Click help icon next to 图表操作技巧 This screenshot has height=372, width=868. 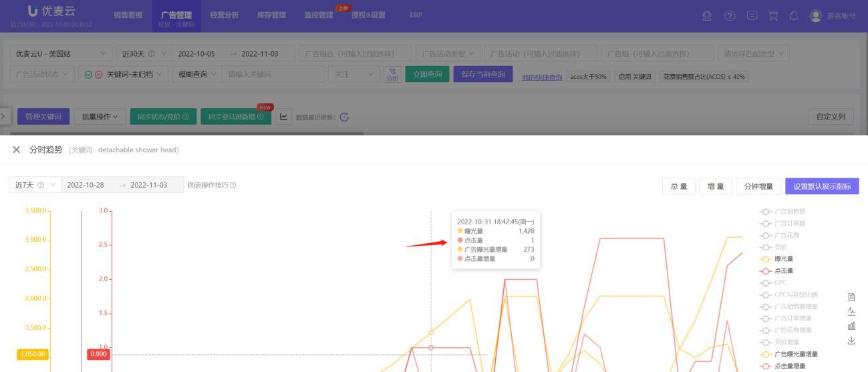point(233,185)
